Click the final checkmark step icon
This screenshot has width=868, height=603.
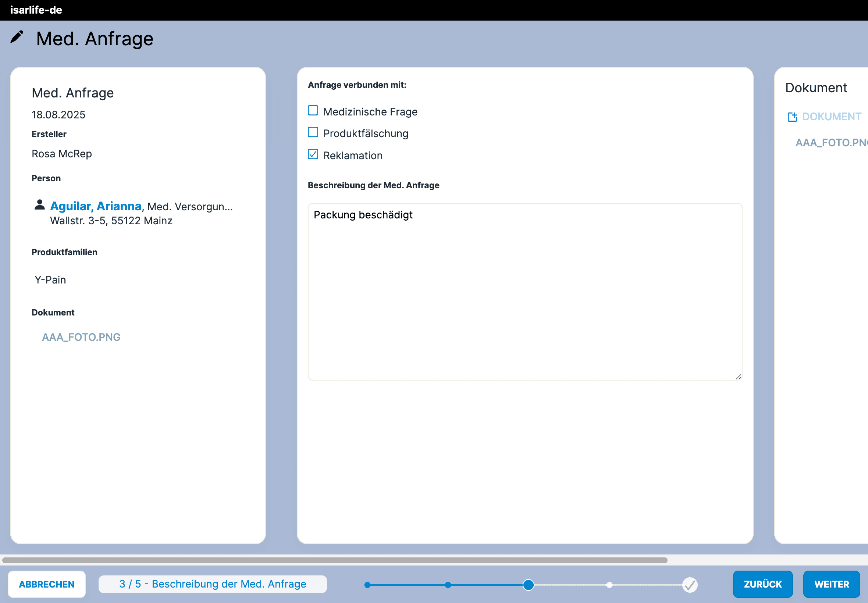click(x=690, y=585)
